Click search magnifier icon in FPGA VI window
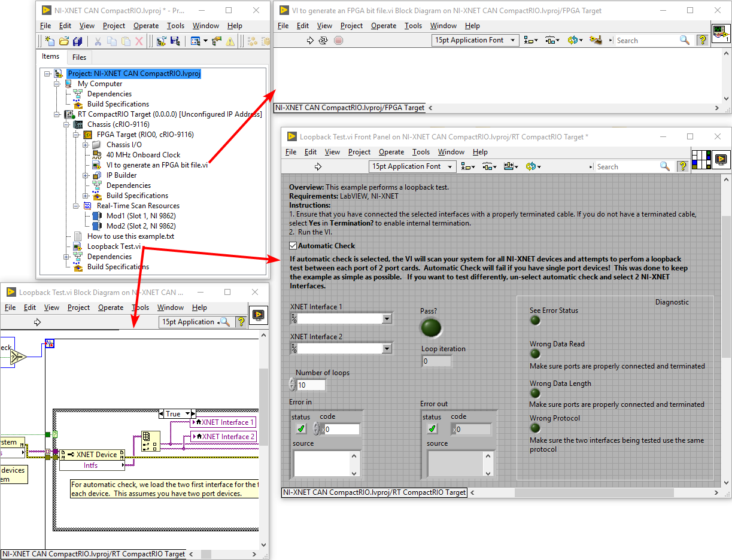Screen dimensions: 732x560 click(x=685, y=40)
